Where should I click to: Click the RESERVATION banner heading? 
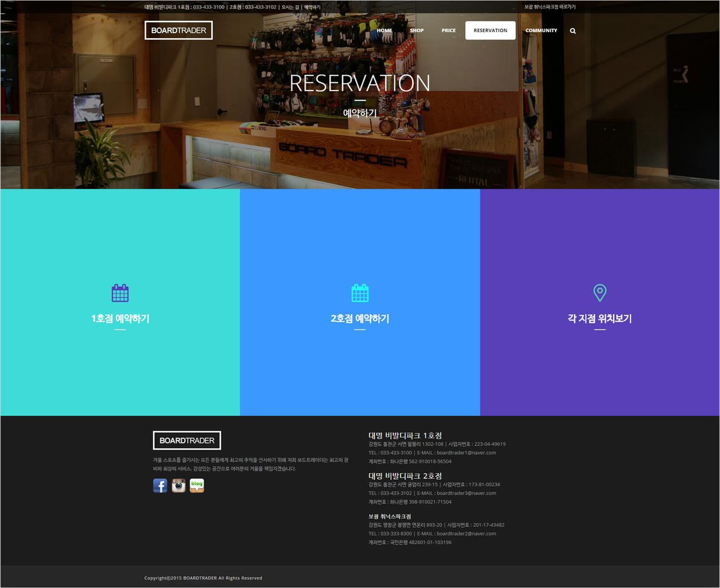[360, 83]
